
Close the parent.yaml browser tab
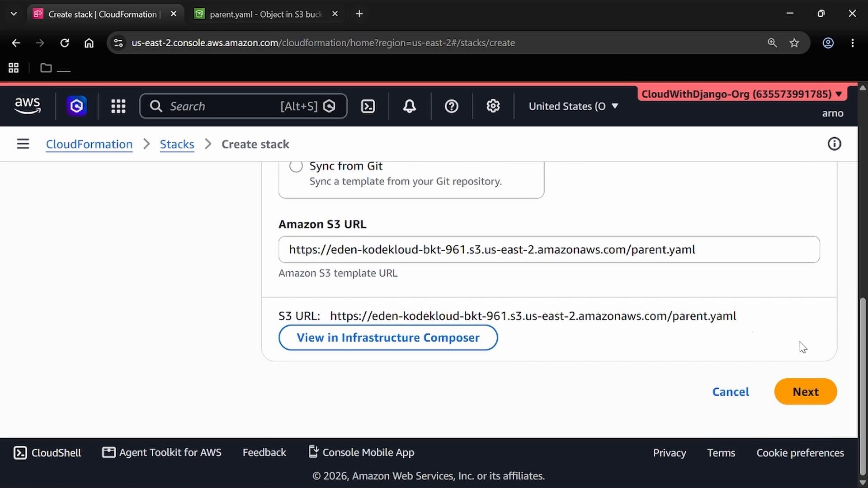(335, 14)
